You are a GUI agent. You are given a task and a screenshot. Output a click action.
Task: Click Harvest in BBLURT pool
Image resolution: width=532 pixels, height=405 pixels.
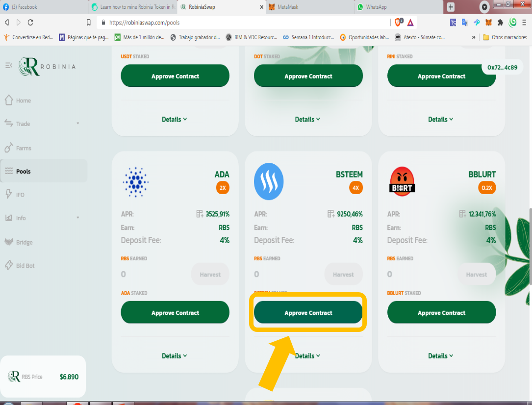click(x=477, y=274)
